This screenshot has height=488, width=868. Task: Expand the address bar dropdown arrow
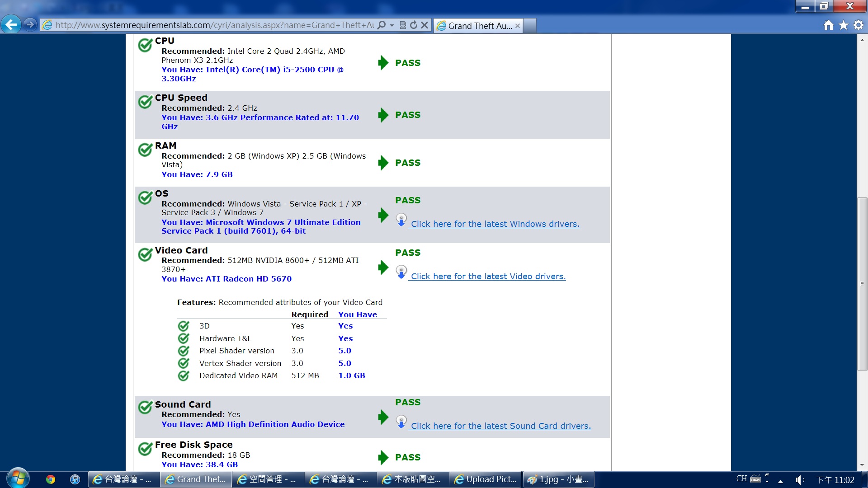[x=392, y=25]
